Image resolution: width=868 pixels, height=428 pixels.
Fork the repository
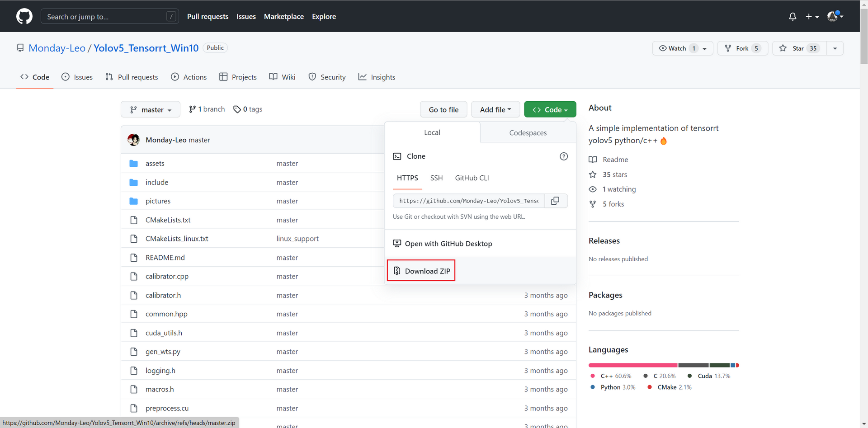click(x=743, y=48)
